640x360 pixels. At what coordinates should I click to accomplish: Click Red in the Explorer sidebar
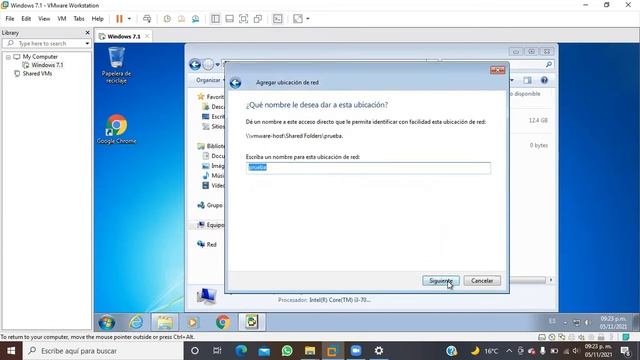coord(207,244)
